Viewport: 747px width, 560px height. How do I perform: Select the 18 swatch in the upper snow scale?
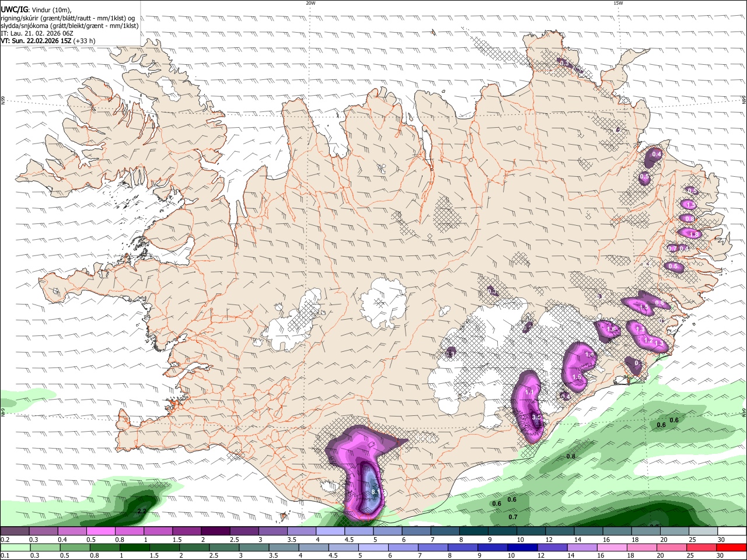point(647,531)
